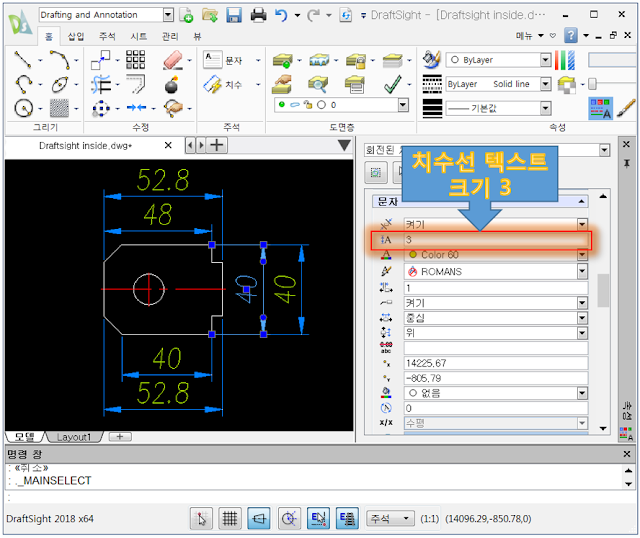This screenshot has width=640, height=538.
Task: Toggle snap mode in the status bar
Action: pyautogui.click(x=201, y=518)
